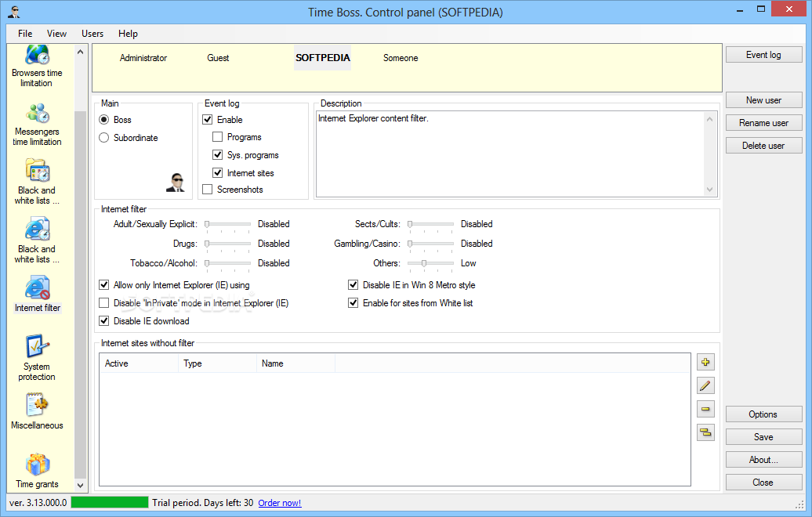Open Time grants section
Viewport: 812px width, 517px height.
coord(37,471)
